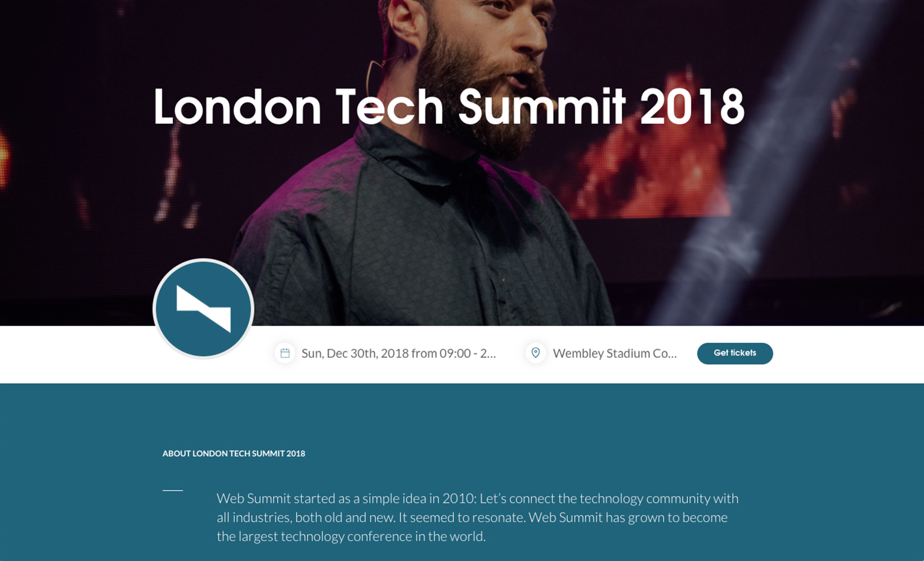The height and width of the screenshot is (561, 924).
Task: Click the About London Tech Summit 2018 heading
Action: pos(234,454)
